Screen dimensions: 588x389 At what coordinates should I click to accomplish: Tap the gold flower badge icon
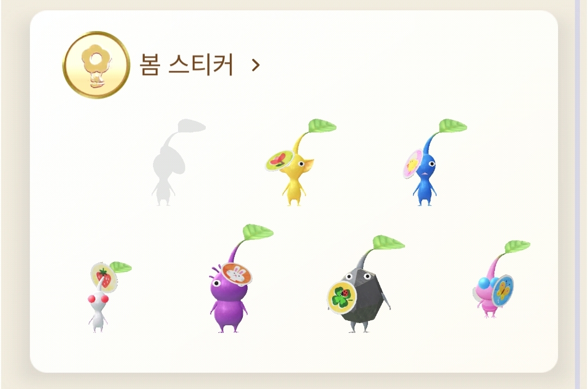click(x=96, y=65)
